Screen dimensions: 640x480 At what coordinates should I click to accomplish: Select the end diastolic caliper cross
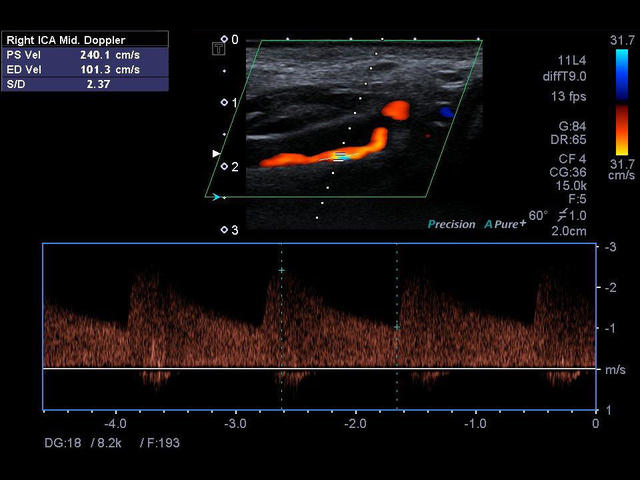tap(397, 327)
